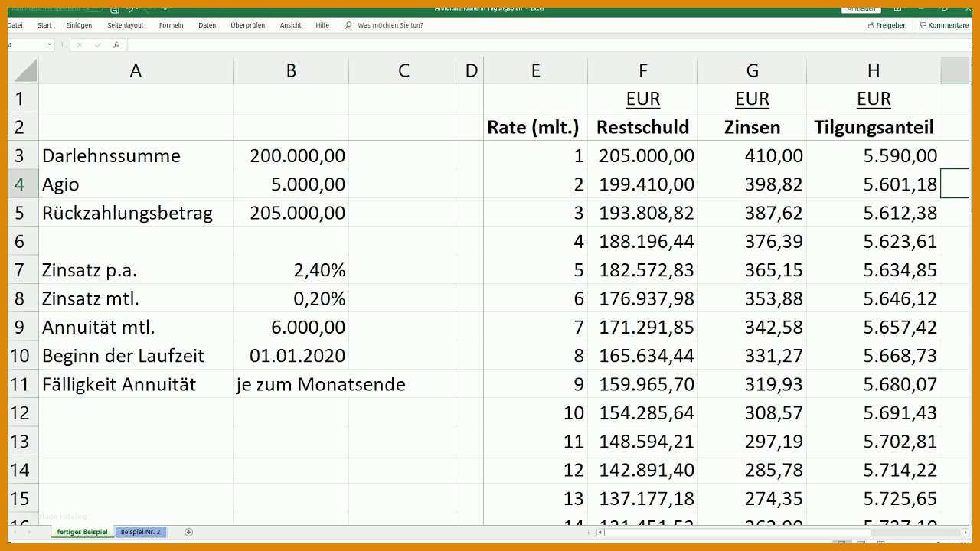Click the 6.000,00 value cell

[x=291, y=327]
